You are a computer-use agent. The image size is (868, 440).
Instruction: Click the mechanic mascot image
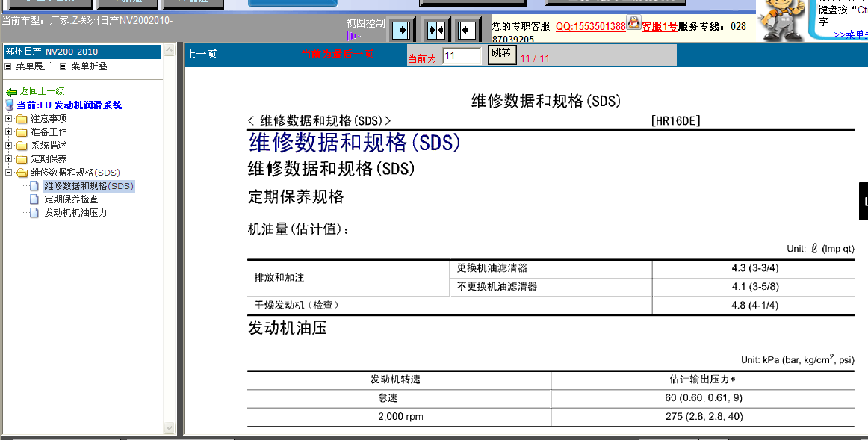pyautogui.click(x=781, y=20)
